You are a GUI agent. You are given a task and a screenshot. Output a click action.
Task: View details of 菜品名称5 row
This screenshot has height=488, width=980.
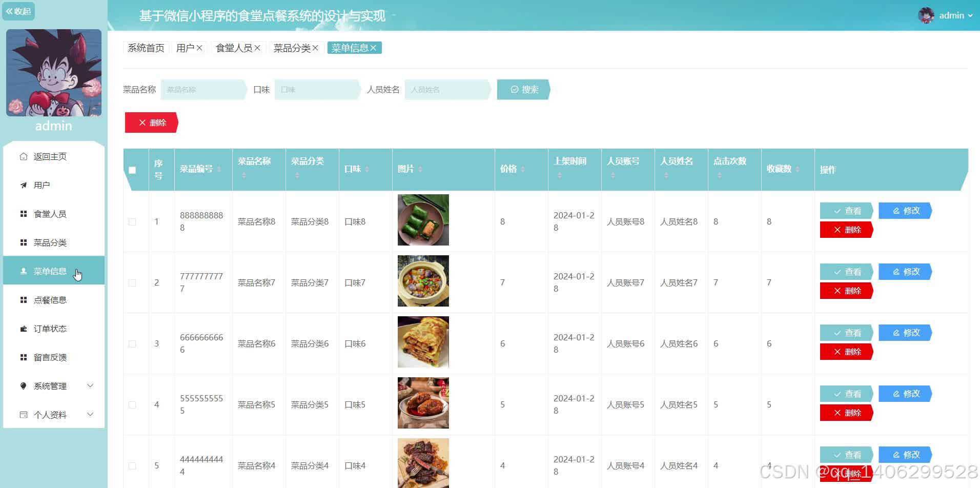pyautogui.click(x=847, y=394)
